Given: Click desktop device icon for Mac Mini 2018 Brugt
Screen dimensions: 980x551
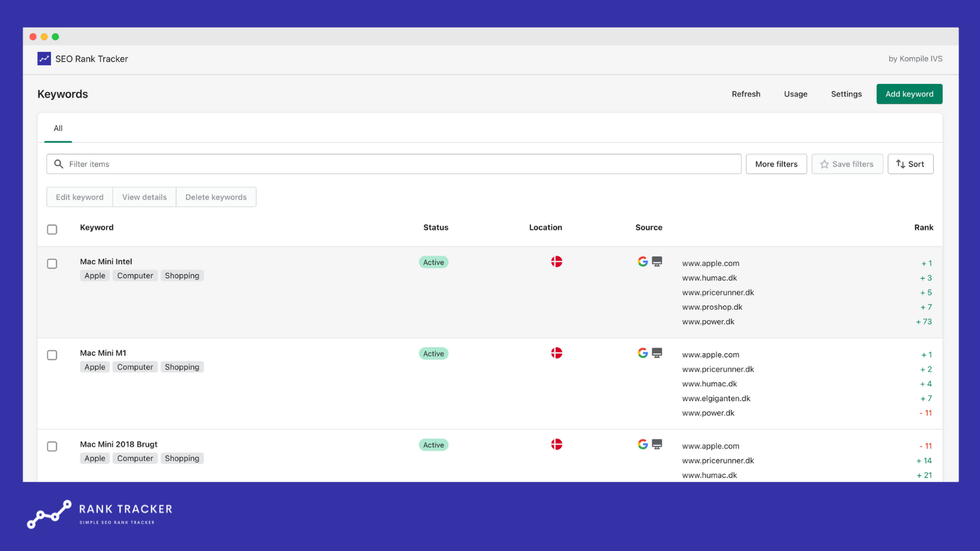Looking at the screenshot, I should tap(657, 444).
